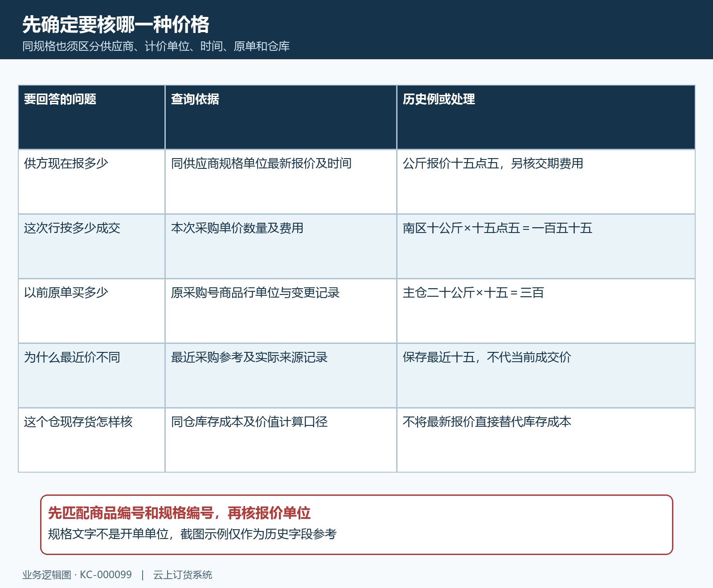Click column header 要回答的问题

pos(91,117)
